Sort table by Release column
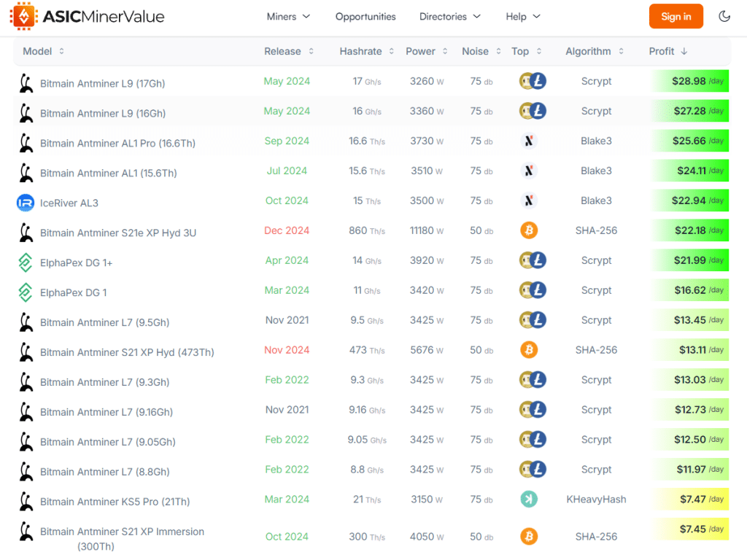747x560 pixels. tap(289, 52)
